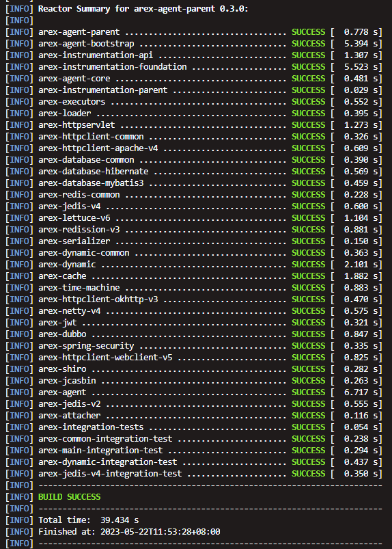The height and width of the screenshot is (549, 392).
Task: Click the arex-jedis-v4 module name
Action: tap(69, 206)
